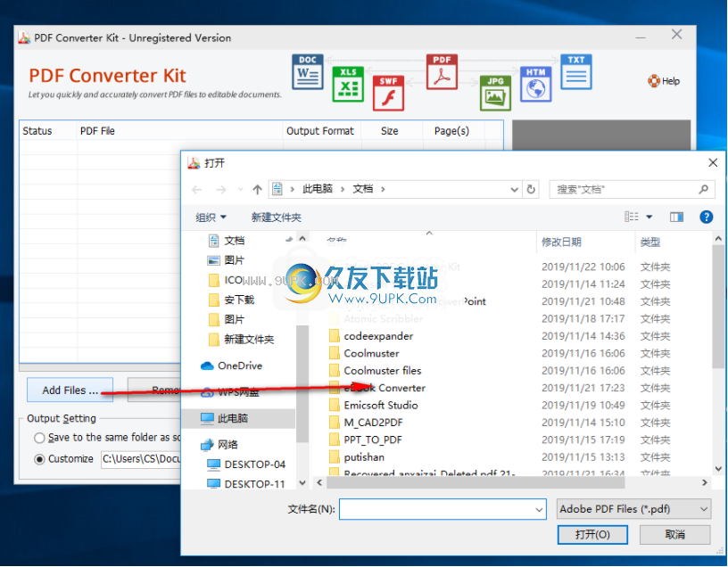Select the putishan folder
The height and width of the screenshot is (567, 728).
point(364,457)
